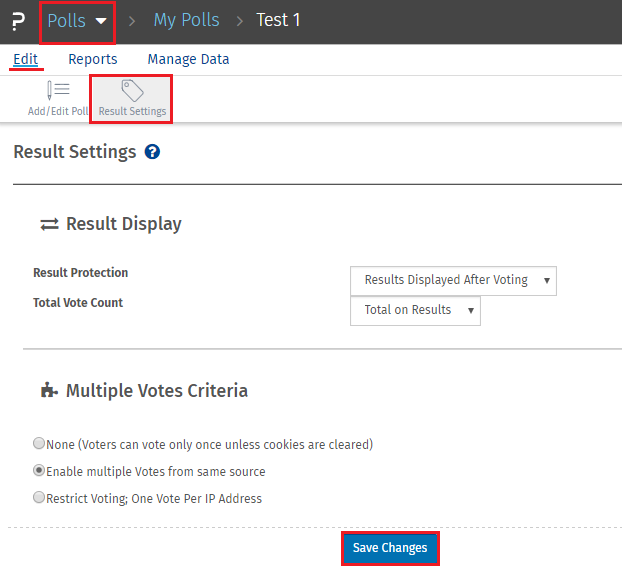The image size is (622, 581).
Task: Open the Reports tab
Action: coord(93,59)
